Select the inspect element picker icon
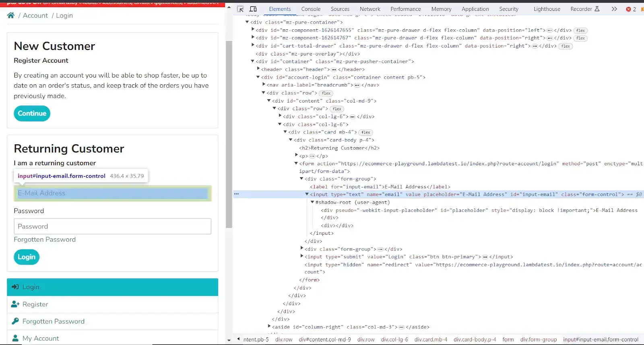Image resolution: width=644 pixels, height=345 pixels. [240, 9]
